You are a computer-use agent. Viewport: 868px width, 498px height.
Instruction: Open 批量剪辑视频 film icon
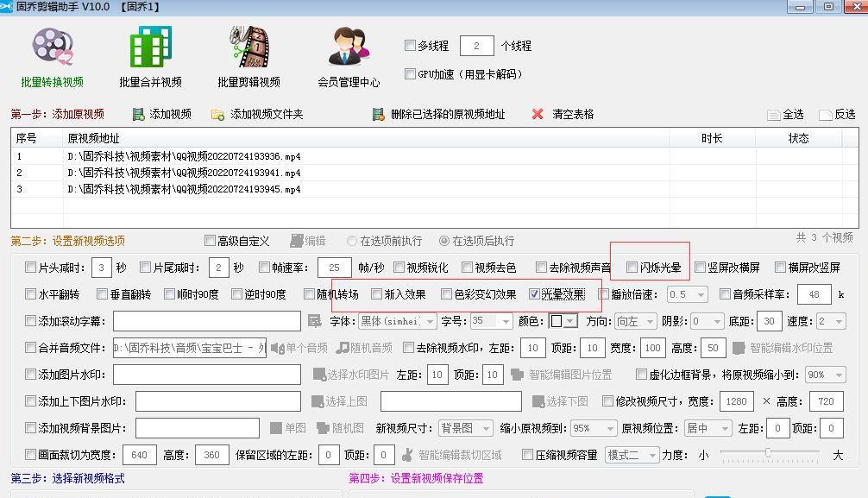point(248,47)
